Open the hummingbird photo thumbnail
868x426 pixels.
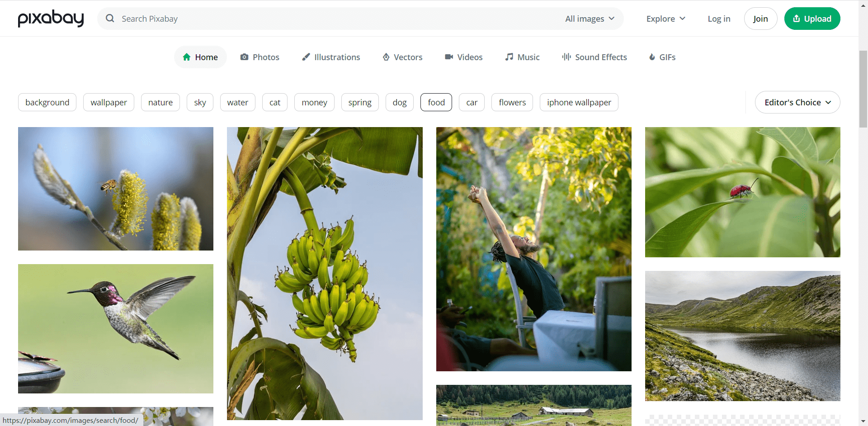pyautogui.click(x=116, y=329)
